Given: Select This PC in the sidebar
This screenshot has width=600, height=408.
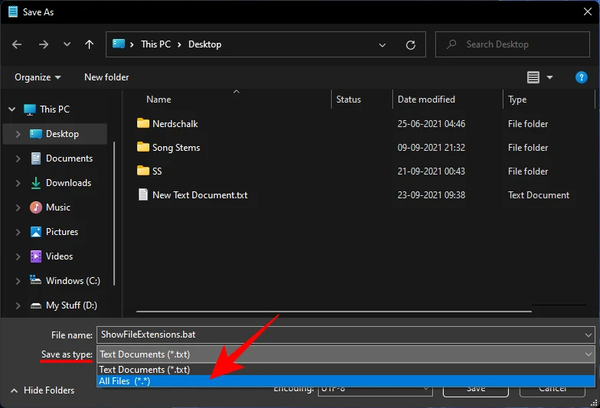Looking at the screenshot, I should [x=55, y=109].
